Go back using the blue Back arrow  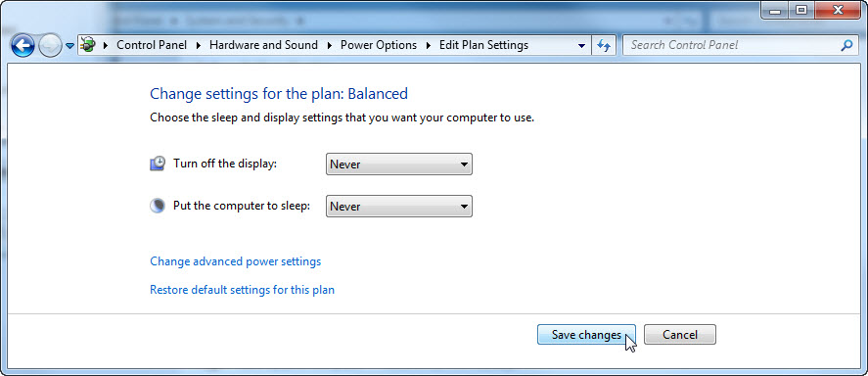pyautogui.click(x=23, y=45)
